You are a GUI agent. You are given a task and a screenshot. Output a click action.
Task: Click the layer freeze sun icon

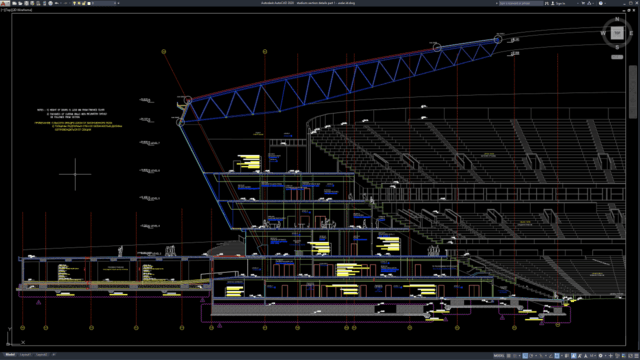click(x=79, y=3)
